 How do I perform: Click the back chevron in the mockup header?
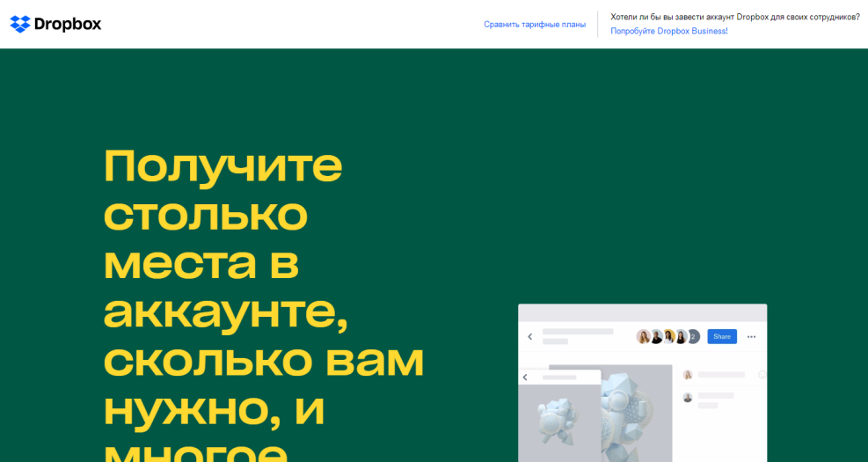[529, 336]
